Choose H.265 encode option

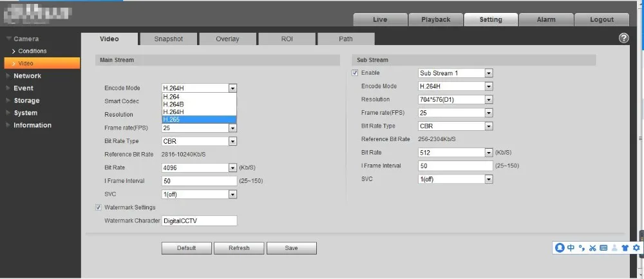tap(199, 119)
